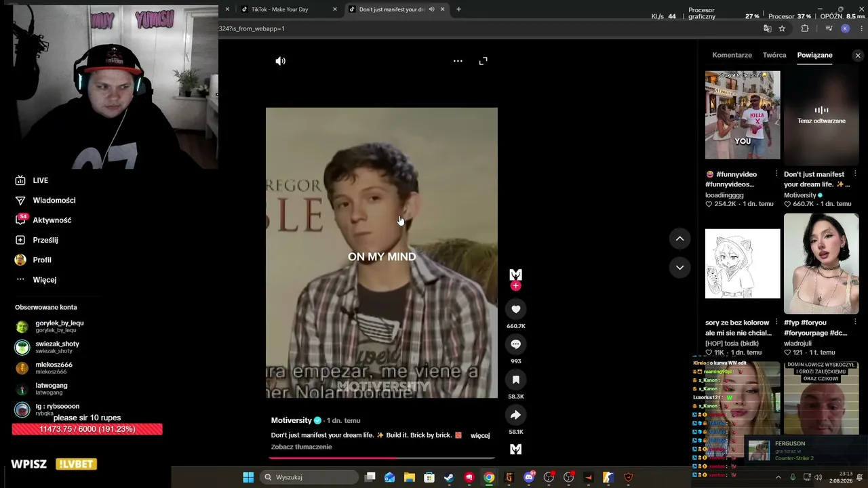Open Aktywność notifications in sidebar
Screen dimensions: 868x488
[x=52, y=220]
